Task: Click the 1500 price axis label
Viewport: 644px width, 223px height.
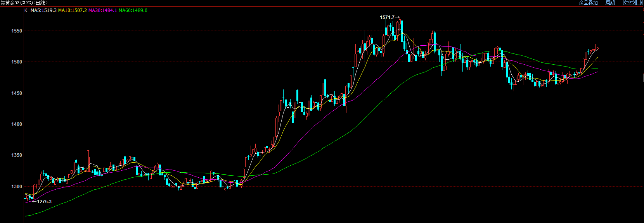Action: click(17, 62)
